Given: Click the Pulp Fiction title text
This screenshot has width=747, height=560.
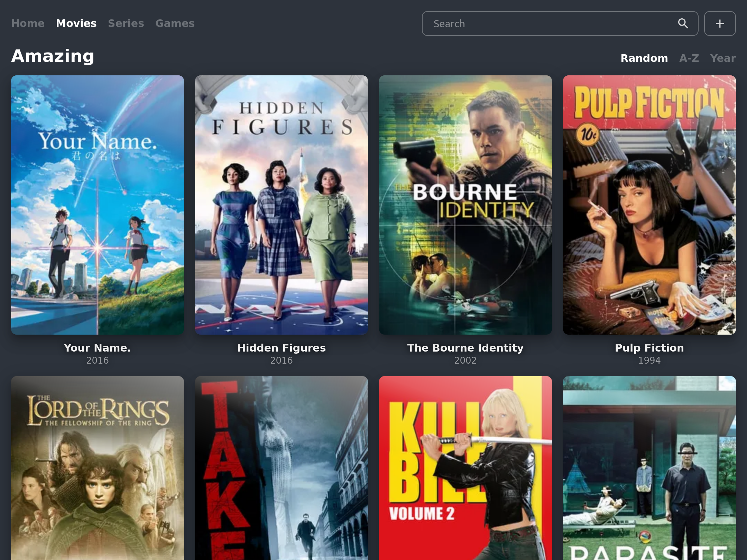Looking at the screenshot, I should tap(649, 348).
